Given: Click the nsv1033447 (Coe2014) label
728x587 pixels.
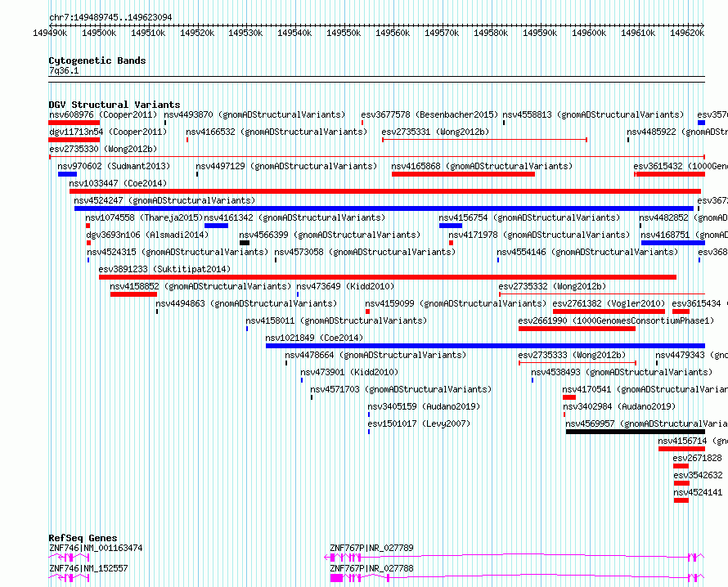Looking at the screenshot, I should [118, 183].
